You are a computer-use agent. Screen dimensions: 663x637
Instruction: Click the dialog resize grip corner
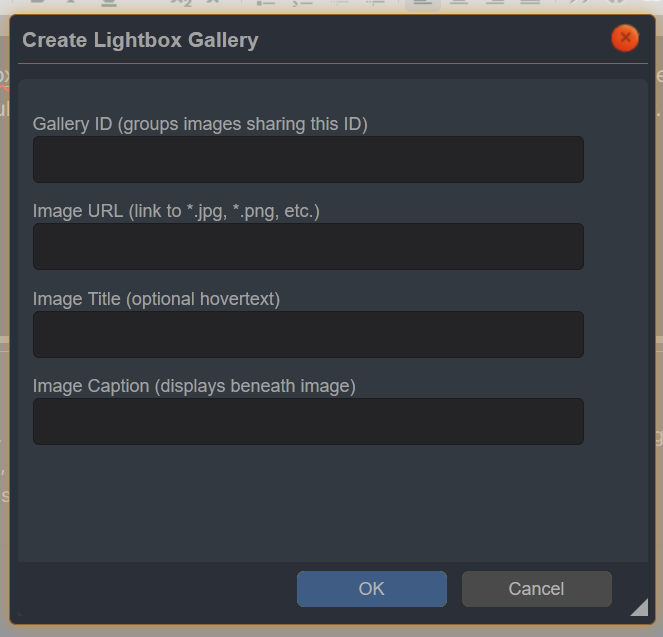(x=638, y=606)
